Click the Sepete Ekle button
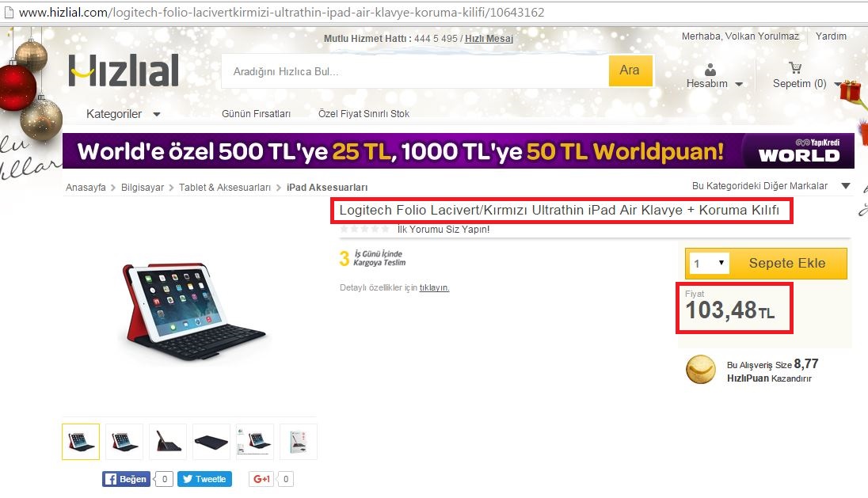 [787, 264]
